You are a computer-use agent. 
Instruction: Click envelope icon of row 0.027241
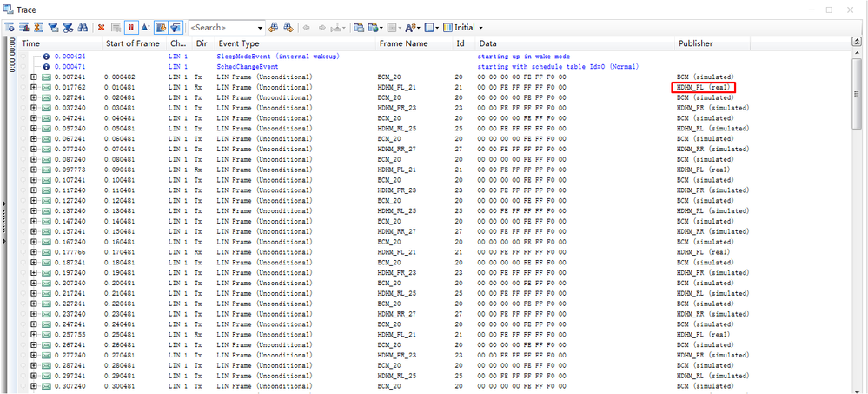click(46, 97)
